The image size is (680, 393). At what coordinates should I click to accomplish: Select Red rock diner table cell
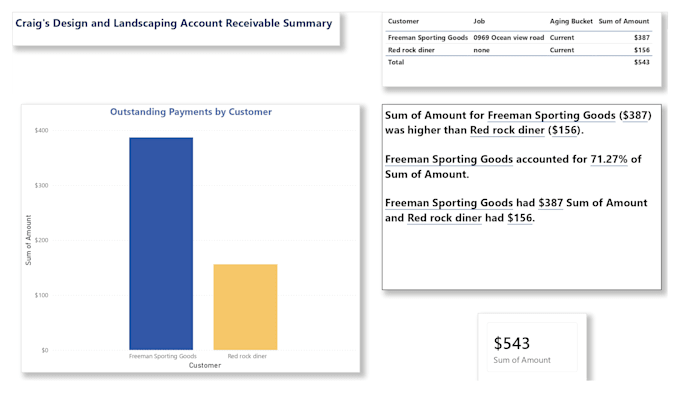click(x=411, y=50)
